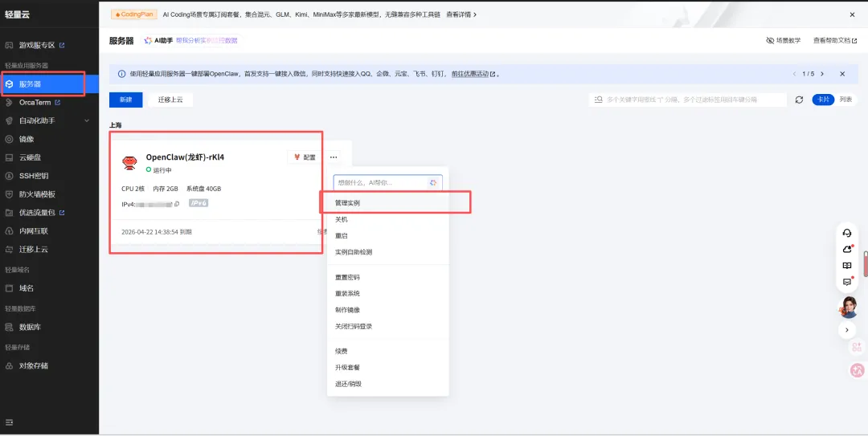Click the IPv6 badge on the card
This screenshot has width=868, height=436.
click(199, 203)
